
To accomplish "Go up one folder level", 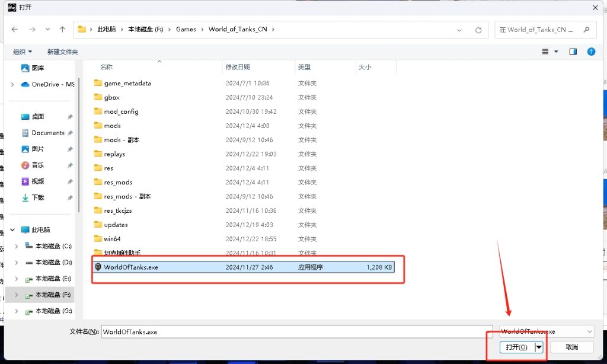I will point(62,30).
